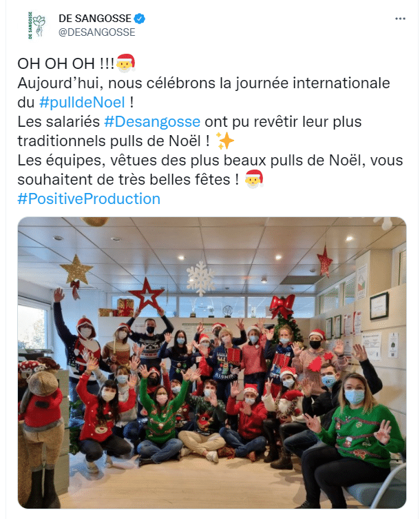
Task: Click the @DESANGOSSE handle
Action: (97, 32)
